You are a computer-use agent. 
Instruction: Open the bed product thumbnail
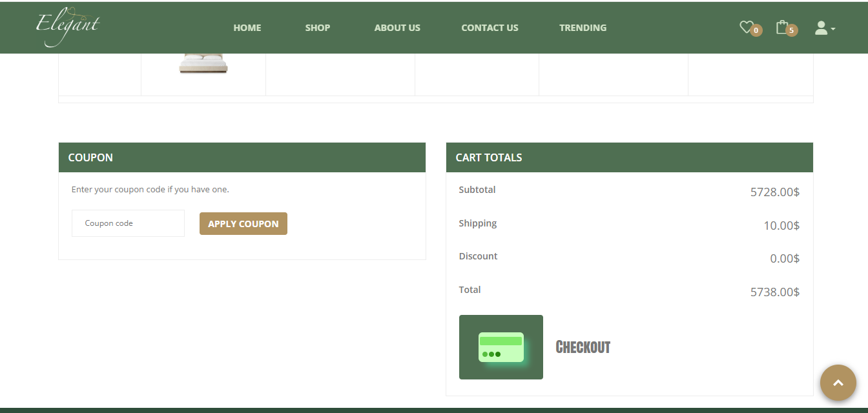[203, 64]
